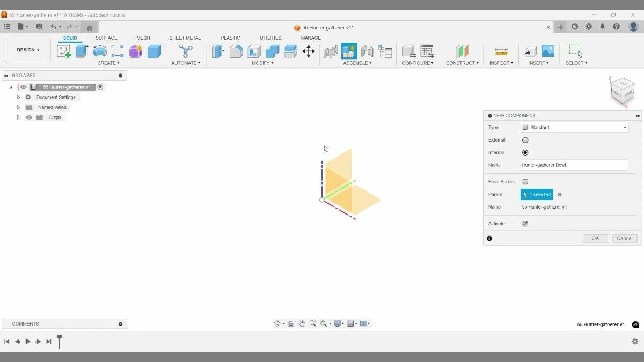This screenshot has width=644, height=362.
Task: Open the Automate generative design tool
Action: [185, 51]
